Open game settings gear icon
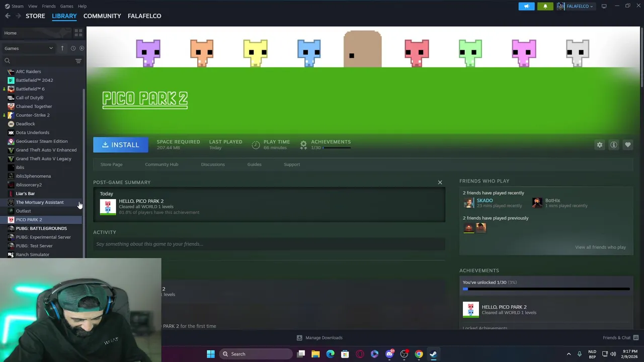The image size is (644, 362). point(599,145)
